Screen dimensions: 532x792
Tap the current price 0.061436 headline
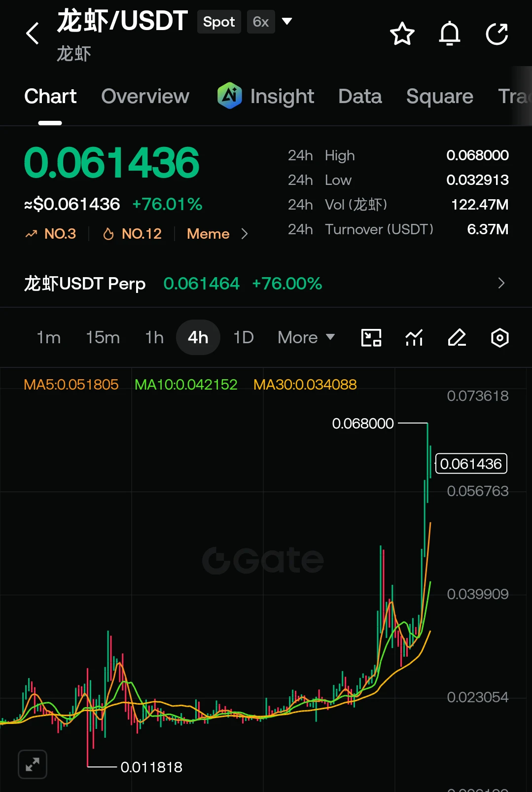[111, 163]
